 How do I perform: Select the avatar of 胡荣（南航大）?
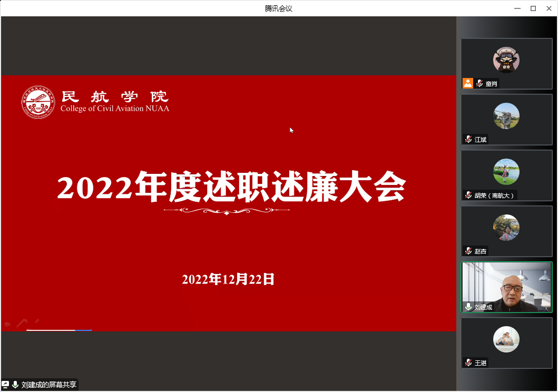tap(506, 172)
